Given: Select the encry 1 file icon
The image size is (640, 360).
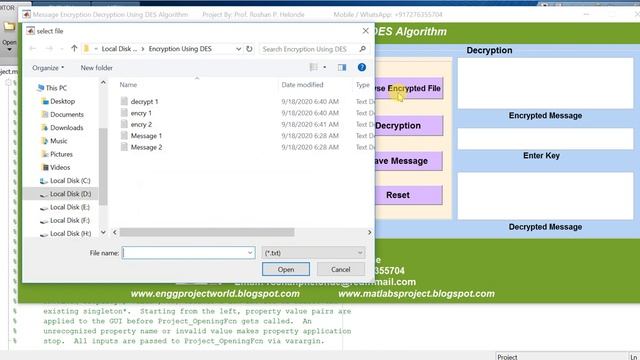Looking at the screenshot, I should [124, 113].
